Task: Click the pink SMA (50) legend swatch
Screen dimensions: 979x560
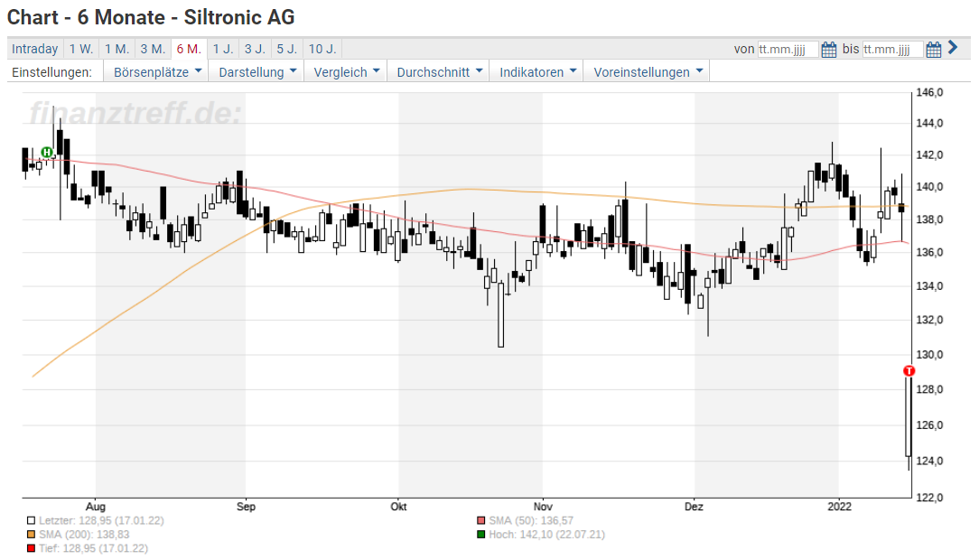Action: pos(480,520)
